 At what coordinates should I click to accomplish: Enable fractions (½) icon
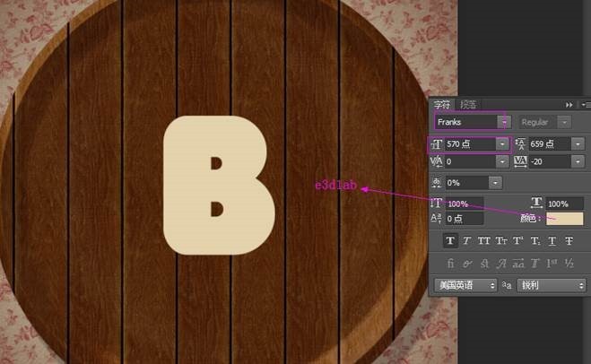569,264
